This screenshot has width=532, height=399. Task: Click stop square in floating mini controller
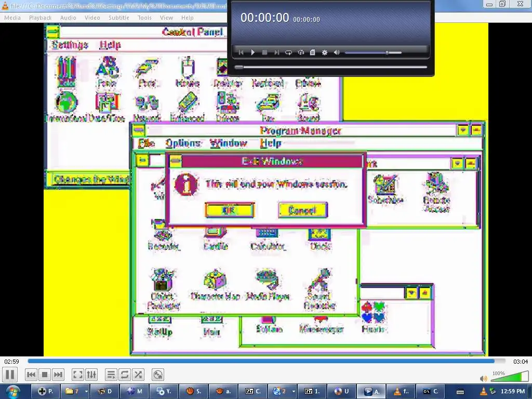click(x=264, y=52)
